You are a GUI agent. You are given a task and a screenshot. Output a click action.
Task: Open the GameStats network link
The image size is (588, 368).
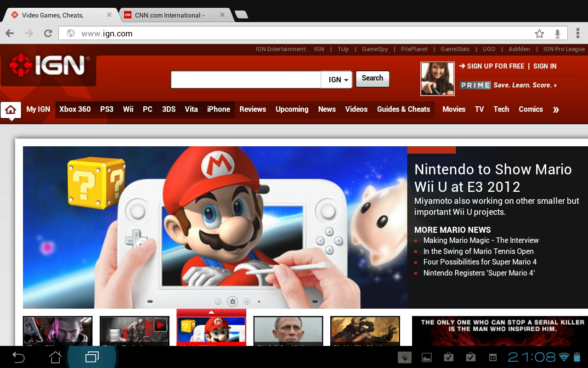click(455, 49)
